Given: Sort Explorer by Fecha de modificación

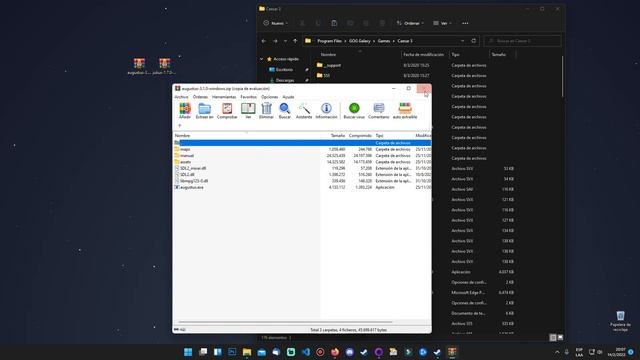Looking at the screenshot, I should pyautogui.click(x=423, y=55).
